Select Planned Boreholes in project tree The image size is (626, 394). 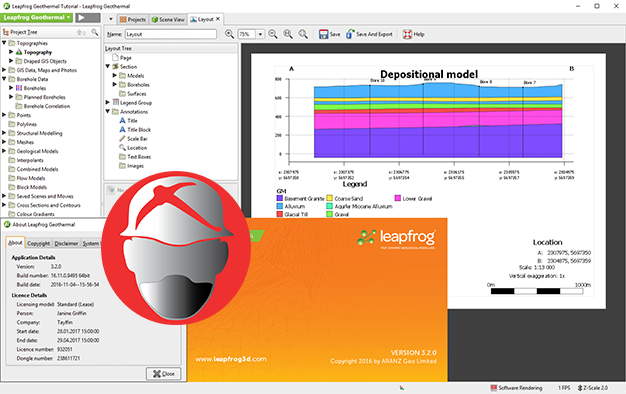[44, 97]
